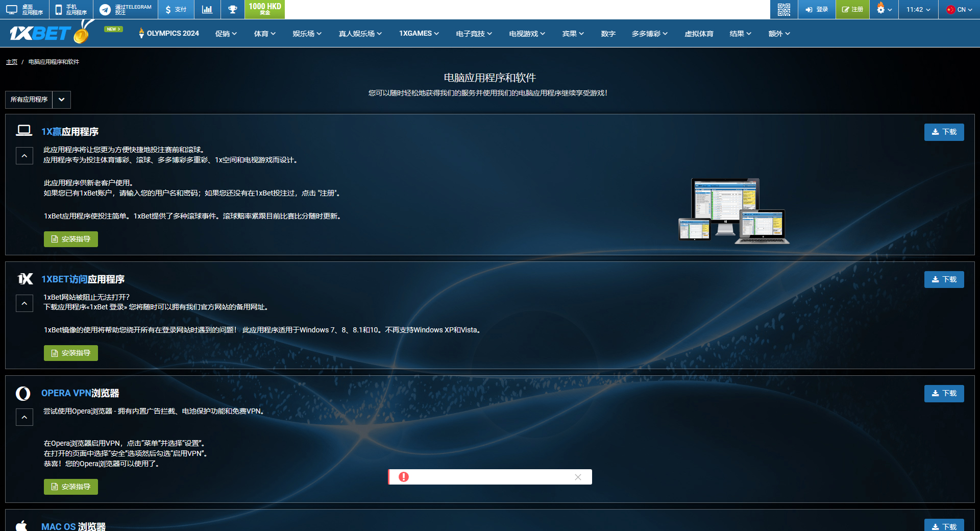Open the CN language selector
The image size is (980, 531).
[959, 9]
